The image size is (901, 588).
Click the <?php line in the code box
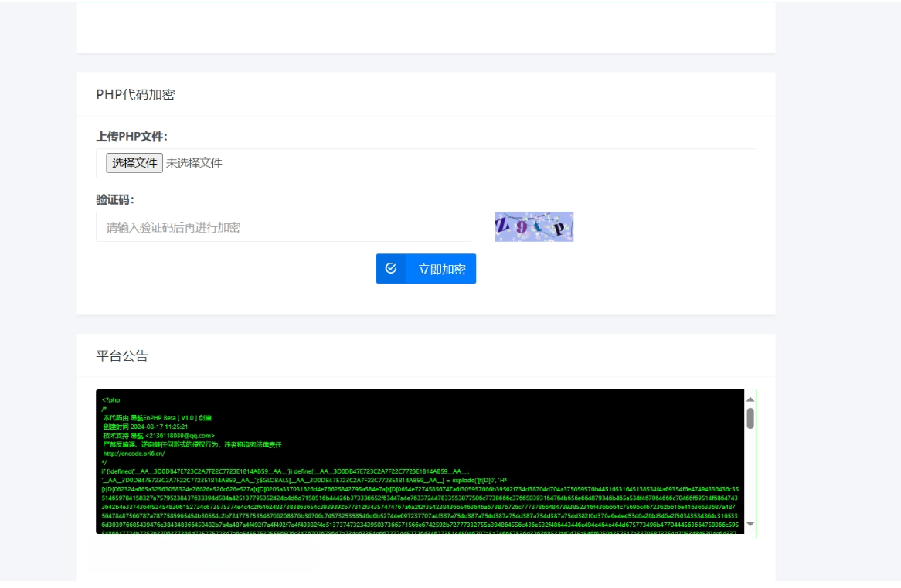pyautogui.click(x=111, y=400)
